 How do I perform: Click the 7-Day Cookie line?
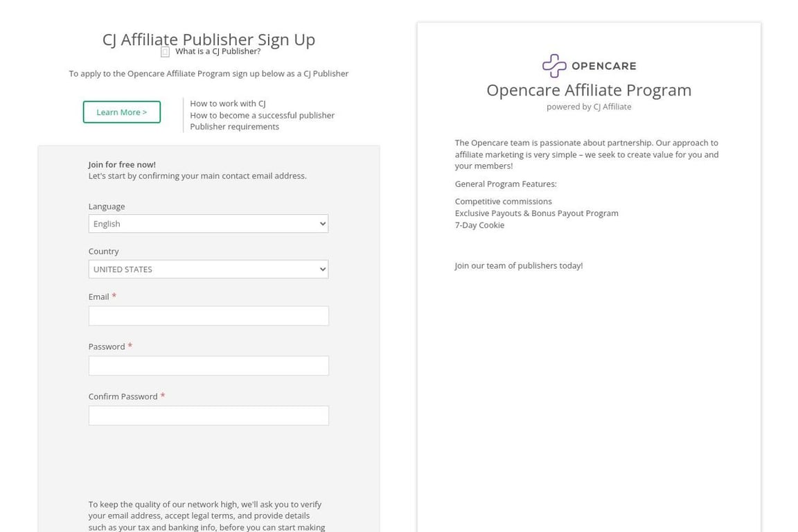click(x=479, y=225)
